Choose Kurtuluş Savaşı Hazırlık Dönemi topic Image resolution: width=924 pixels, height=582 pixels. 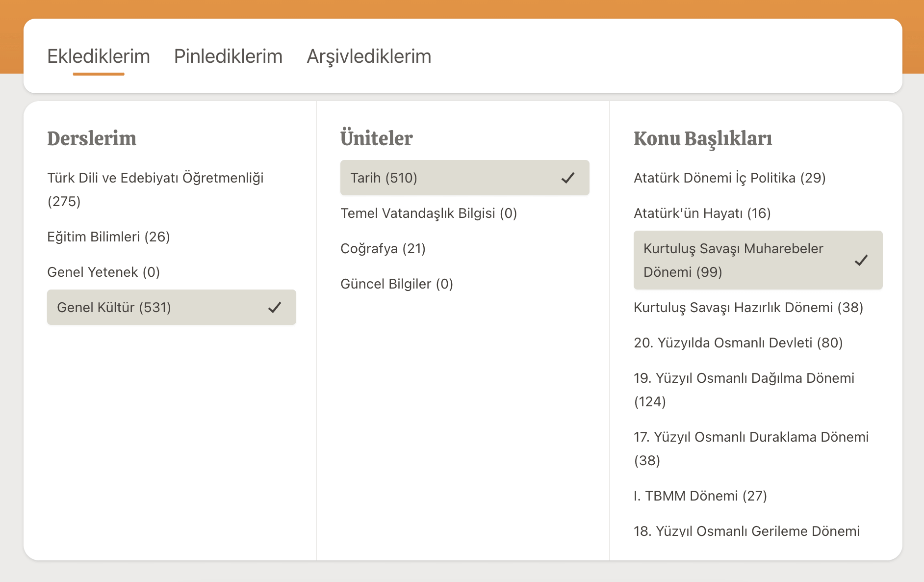tap(748, 307)
